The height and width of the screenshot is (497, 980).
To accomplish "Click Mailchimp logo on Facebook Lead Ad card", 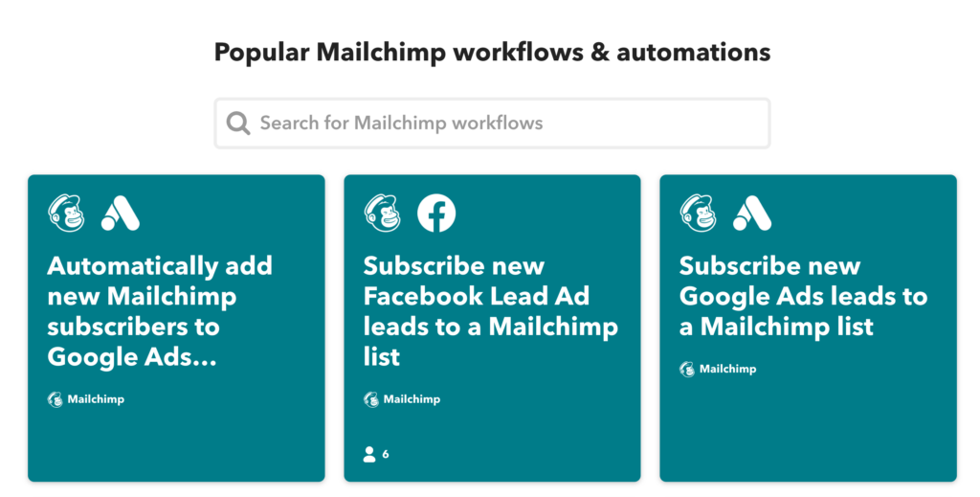I will [383, 214].
